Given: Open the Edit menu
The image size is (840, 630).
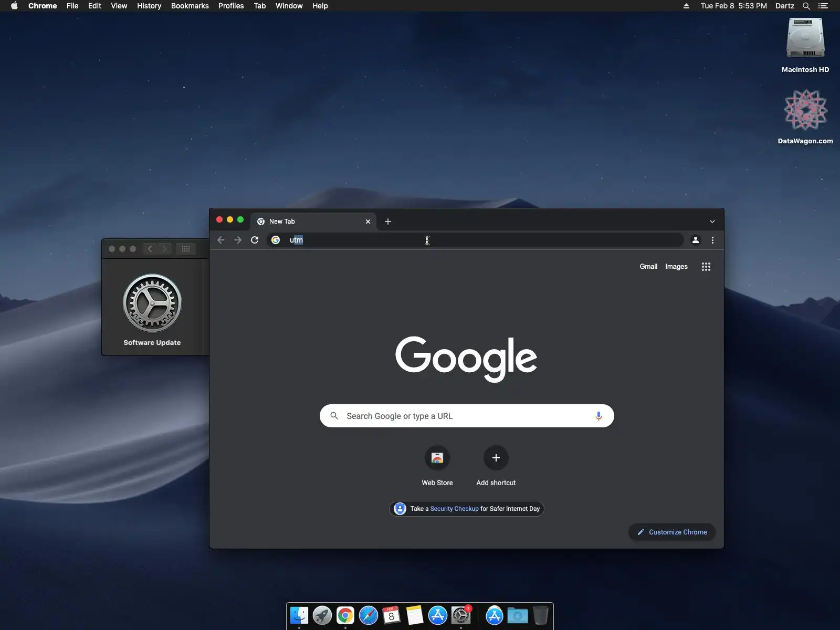Looking at the screenshot, I should tap(94, 6).
